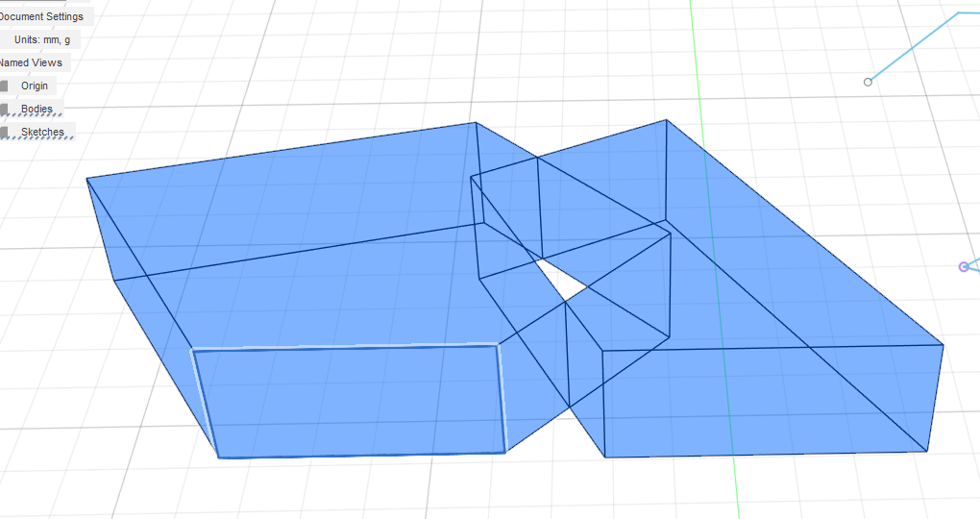
Task: Click the far-right bottom corner vertex of right body
Action: tap(927, 450)
